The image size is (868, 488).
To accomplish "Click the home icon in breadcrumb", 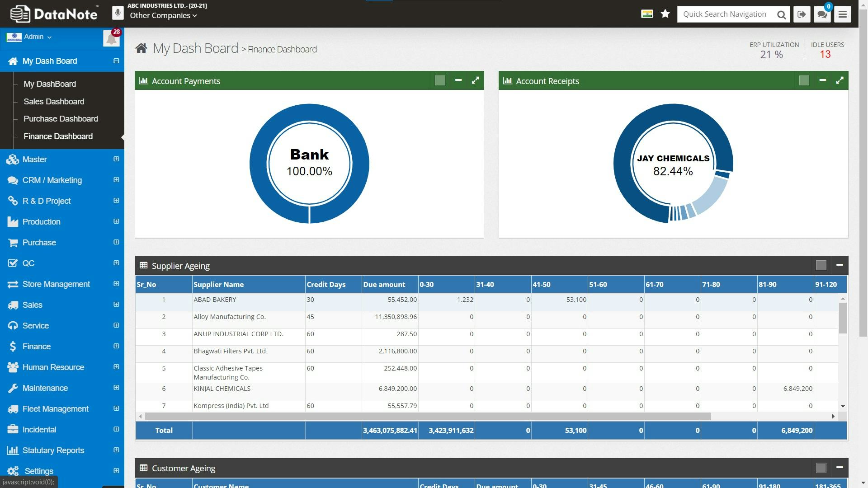I will tap(142, 48).
